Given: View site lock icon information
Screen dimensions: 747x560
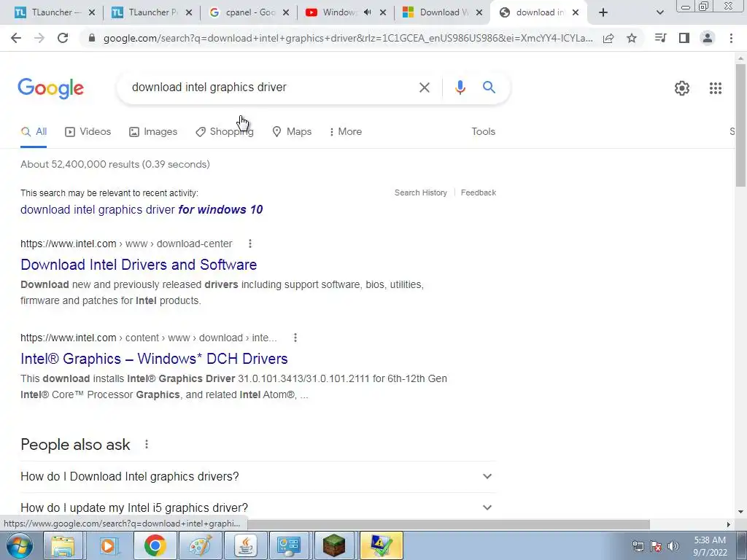Looking at the screenshot, I should click(91, 39).
